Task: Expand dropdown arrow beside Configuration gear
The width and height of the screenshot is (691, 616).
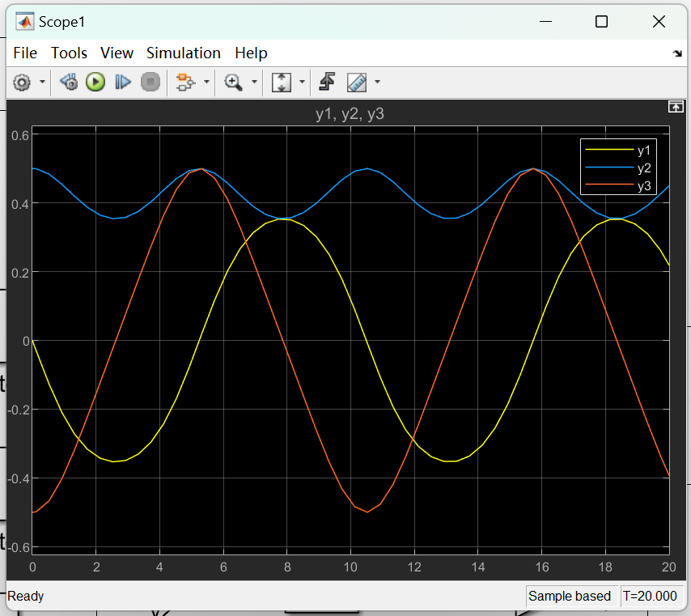Action: 42,82
